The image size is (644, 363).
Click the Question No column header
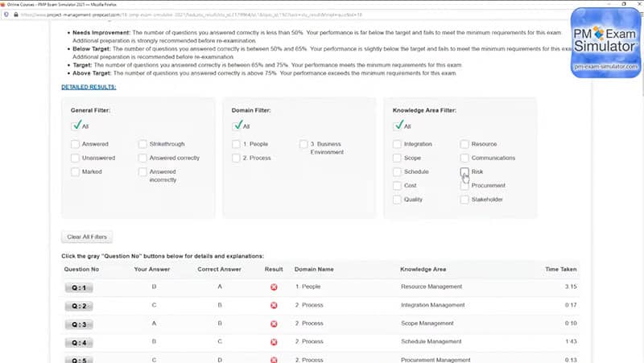click(x=81, y=270)
